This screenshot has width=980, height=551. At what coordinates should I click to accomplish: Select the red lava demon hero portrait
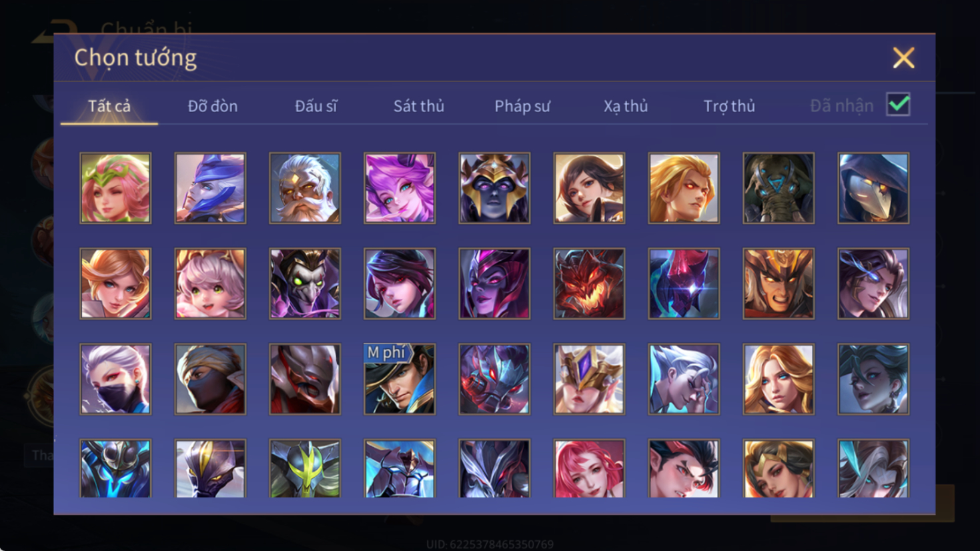[589, 284]
